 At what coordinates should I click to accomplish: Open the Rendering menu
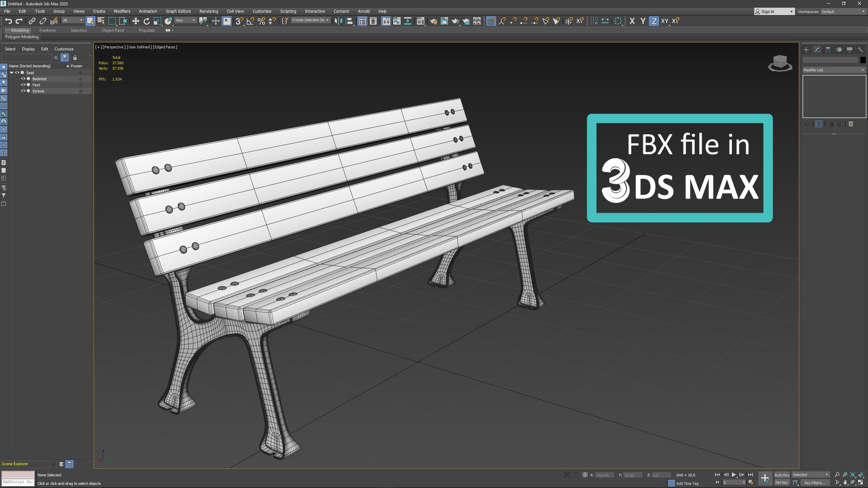pos(208,11)
